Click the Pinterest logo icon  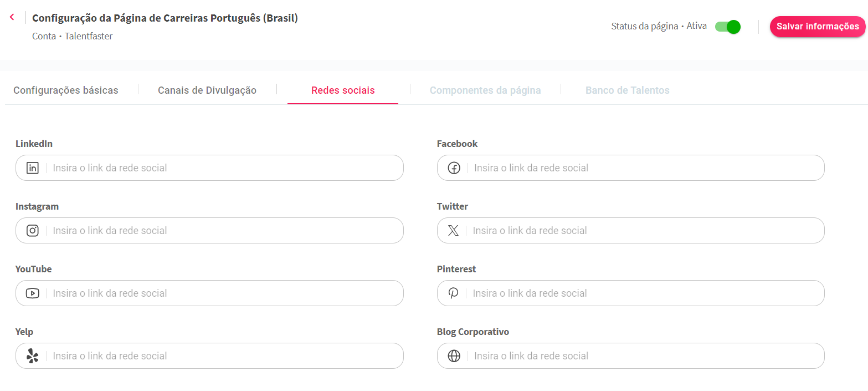[x=454, y=293]
